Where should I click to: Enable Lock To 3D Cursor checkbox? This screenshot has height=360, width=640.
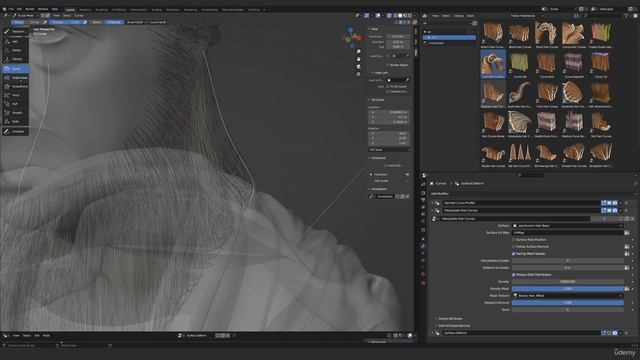click(x=388, y=87)
